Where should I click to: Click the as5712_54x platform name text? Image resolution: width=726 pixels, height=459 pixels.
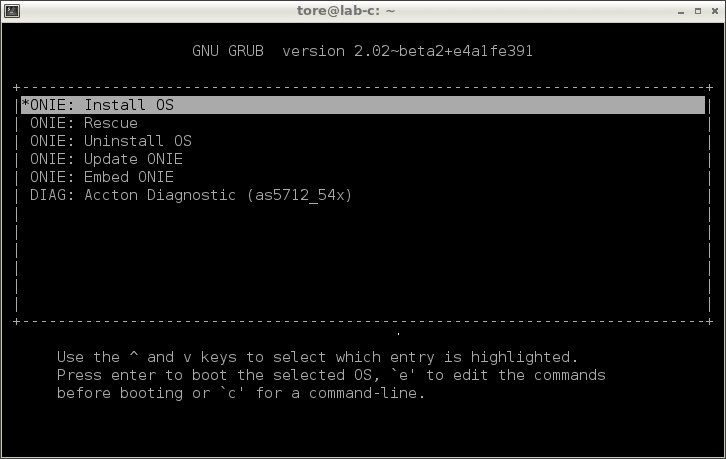point(300,196)
